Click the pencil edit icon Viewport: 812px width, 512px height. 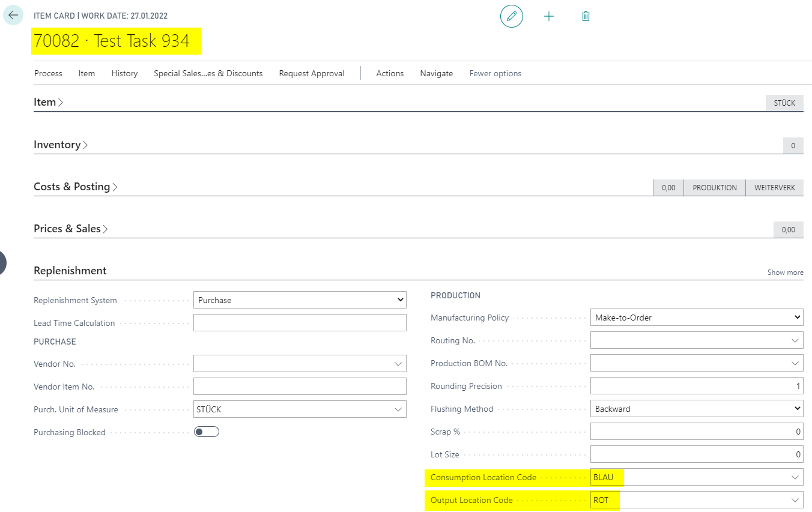pos(512,16)
